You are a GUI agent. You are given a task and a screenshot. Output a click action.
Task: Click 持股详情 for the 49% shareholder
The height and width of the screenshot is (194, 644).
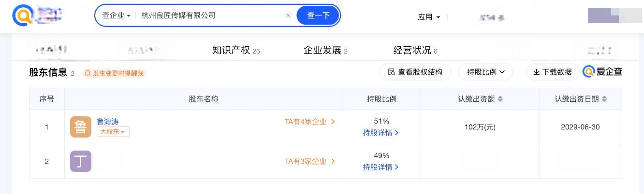381,167
